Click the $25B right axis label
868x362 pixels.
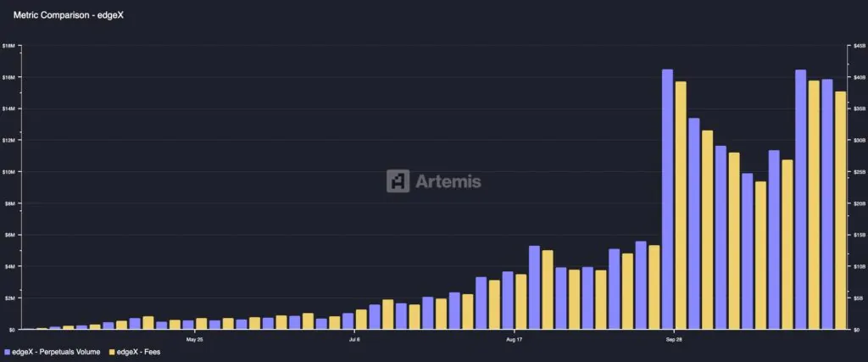[x=858, y=172]
